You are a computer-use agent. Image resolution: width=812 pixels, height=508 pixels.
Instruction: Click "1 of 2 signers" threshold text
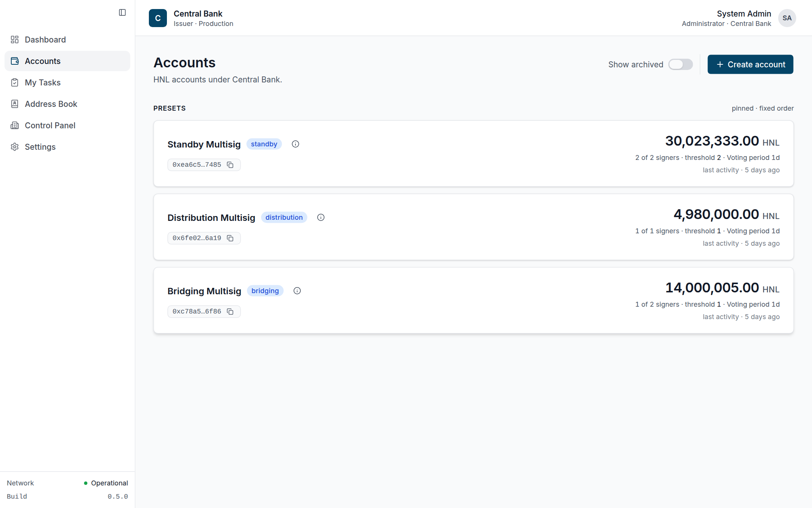pos(657,304)
